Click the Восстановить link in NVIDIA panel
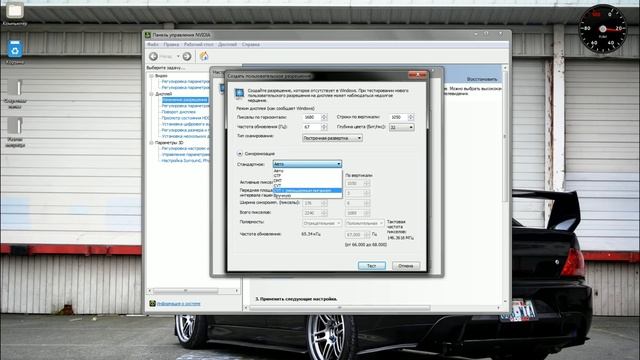This screenshot has width=640, height=360. [x=482, y=79]
